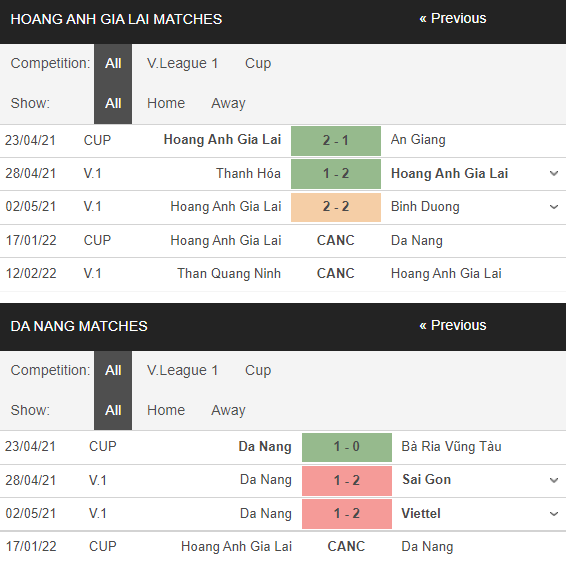Viewport: 566px width, 564px height.
Task: Open the 1 - 0 score against Bà Ria Vũng Tàu
Action: click(347, 447)
